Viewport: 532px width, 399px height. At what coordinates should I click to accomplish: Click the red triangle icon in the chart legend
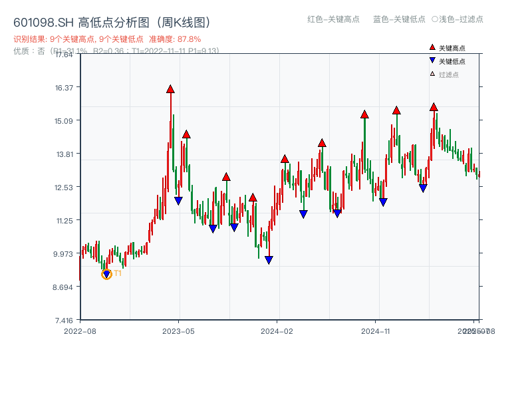[432, 47]
